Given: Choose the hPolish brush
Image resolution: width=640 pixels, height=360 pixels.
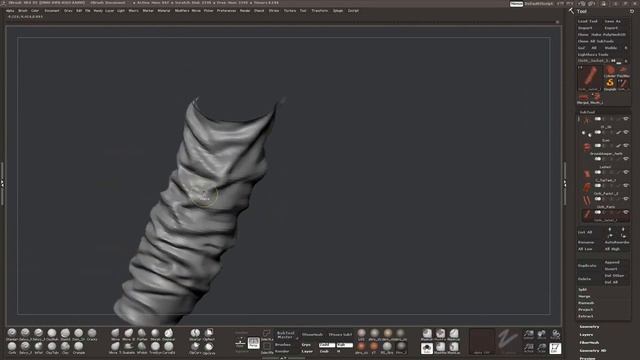Looking at the screenshot, I should pyautogui.click(x=142, y=348).
